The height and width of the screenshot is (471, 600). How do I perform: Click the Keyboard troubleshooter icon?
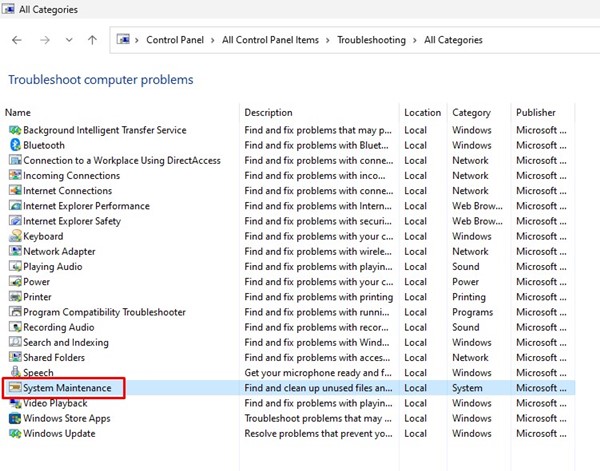pyautogui.click(x=14, y=236)
